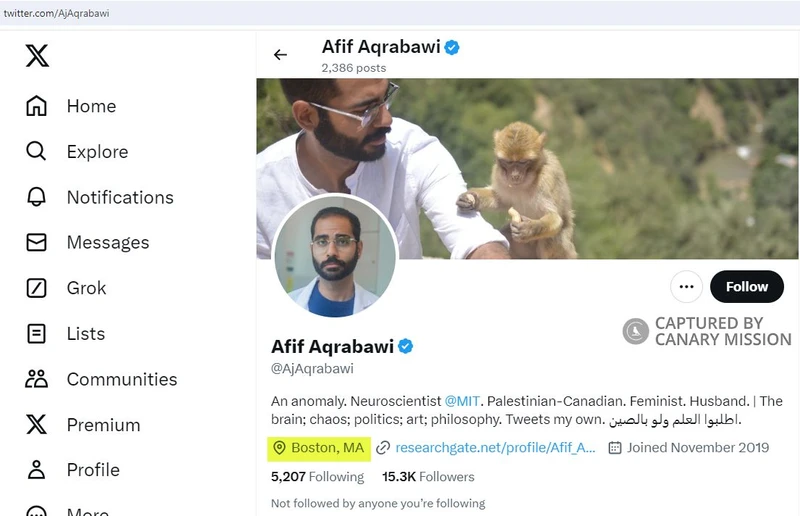The image size is (800, 516).
Task: Open the Lists icon
Action: click(x=37, y=334)
